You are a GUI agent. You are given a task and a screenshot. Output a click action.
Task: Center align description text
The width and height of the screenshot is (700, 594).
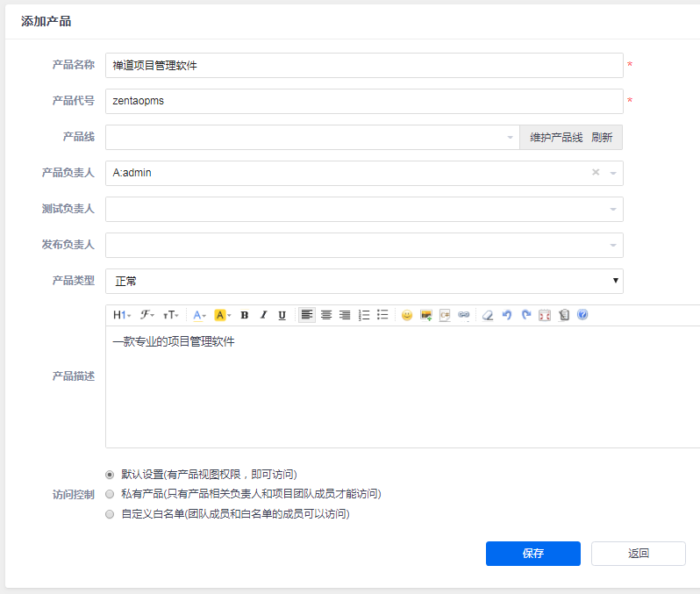[326, 315]
